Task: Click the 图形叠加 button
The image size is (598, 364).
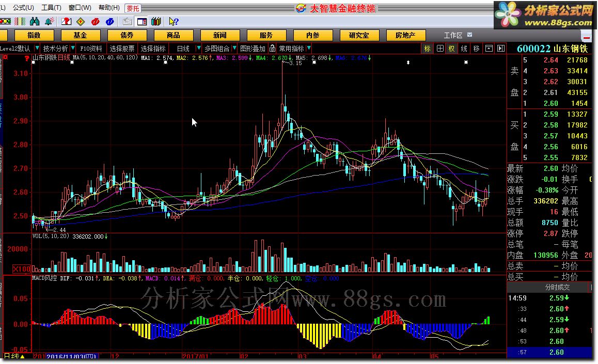Action: click(253, 49)
